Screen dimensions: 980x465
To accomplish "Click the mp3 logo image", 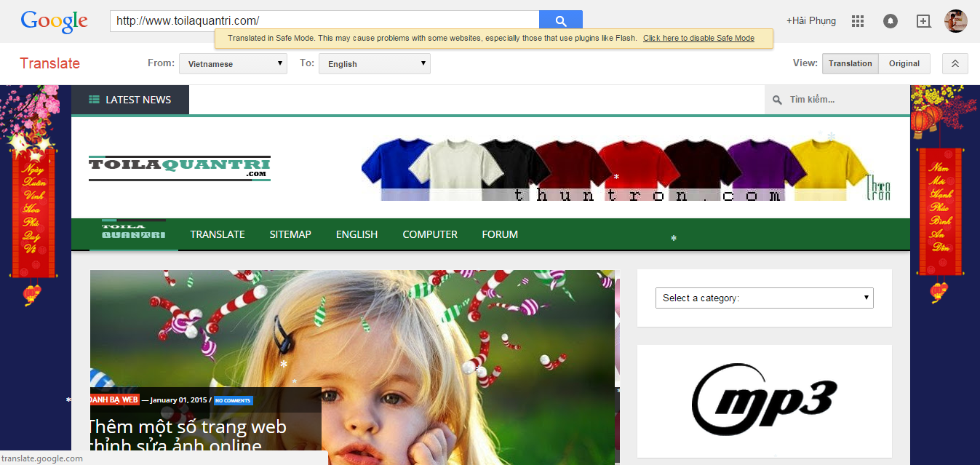I will (764, 400).
